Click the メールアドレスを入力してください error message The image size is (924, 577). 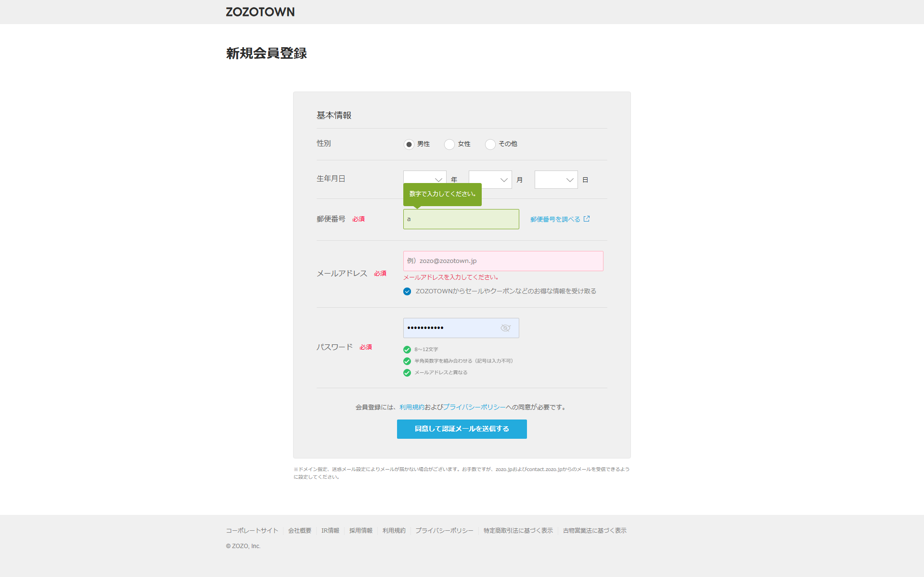[451, 277]
